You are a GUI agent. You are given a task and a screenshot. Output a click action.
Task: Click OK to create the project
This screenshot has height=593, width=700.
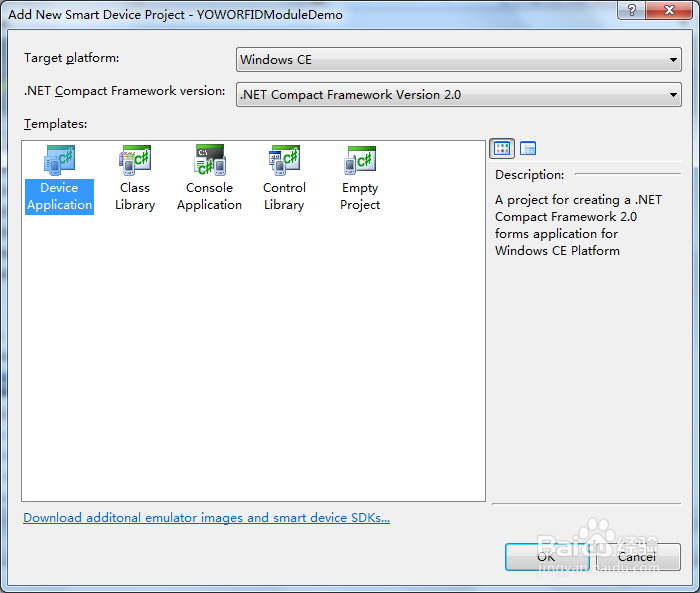547,557
